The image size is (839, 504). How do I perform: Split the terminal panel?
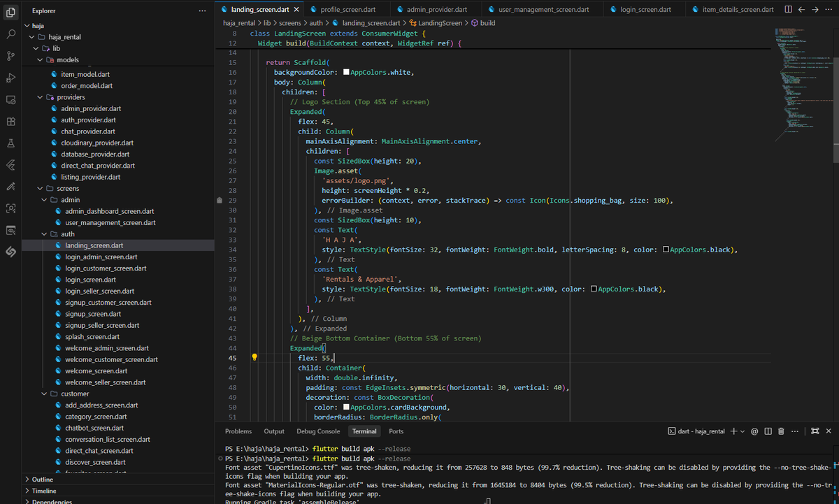pos(768,431)
